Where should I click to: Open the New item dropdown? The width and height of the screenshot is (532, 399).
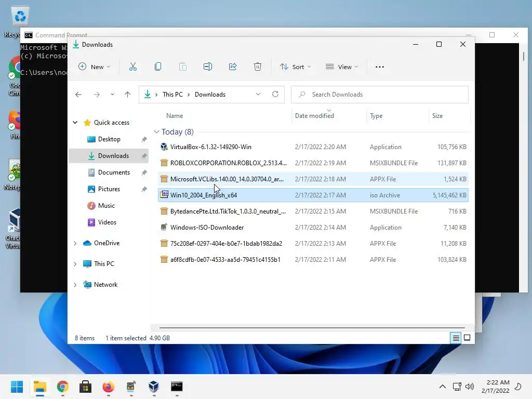[x=94, y=67]
